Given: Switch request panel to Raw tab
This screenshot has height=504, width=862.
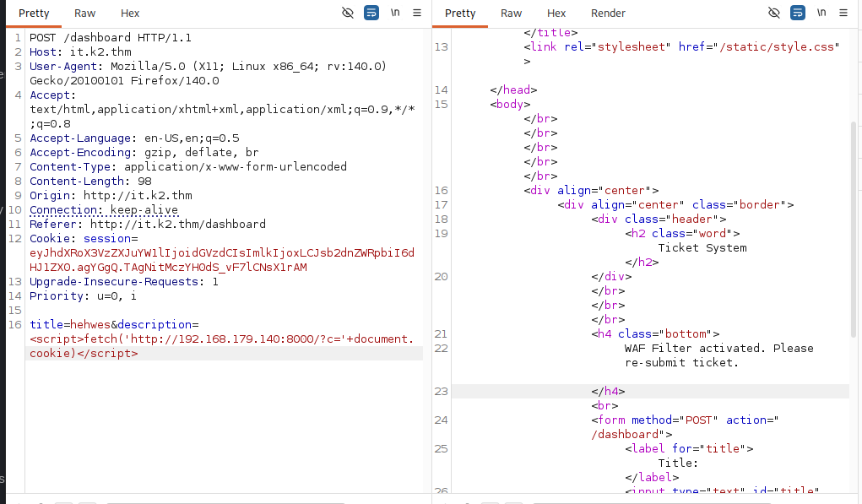Looking at the screenshot, I should (x=84, y=14).
